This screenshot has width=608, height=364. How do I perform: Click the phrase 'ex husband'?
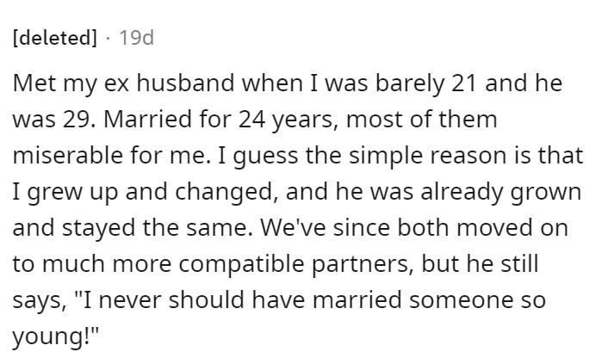169,83
